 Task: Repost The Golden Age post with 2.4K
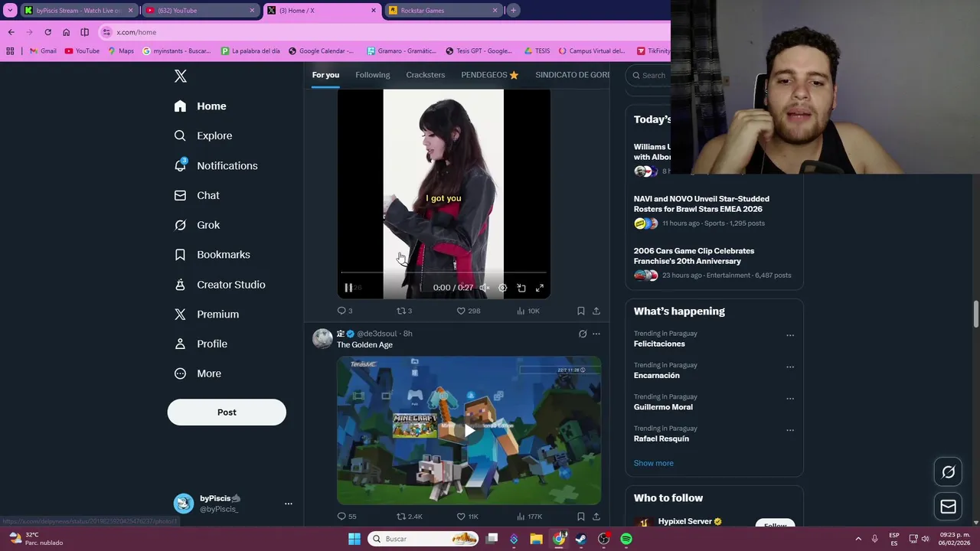(409, 517)
